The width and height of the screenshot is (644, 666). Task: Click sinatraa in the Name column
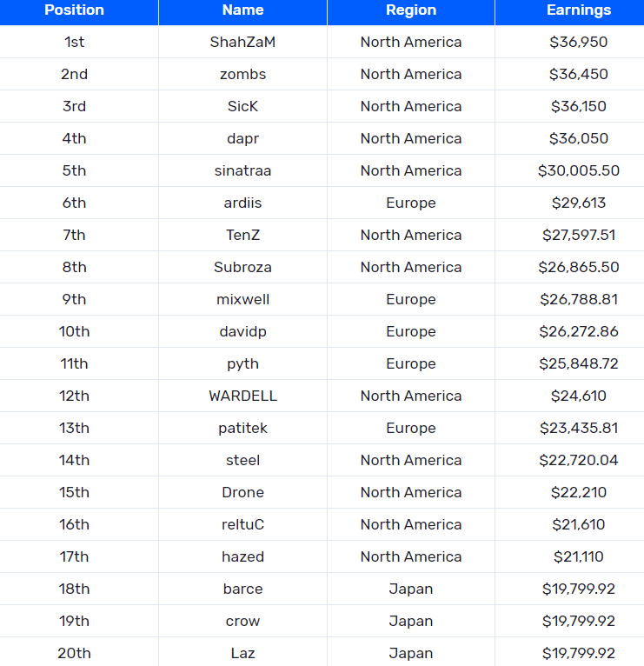pos(242,170)
